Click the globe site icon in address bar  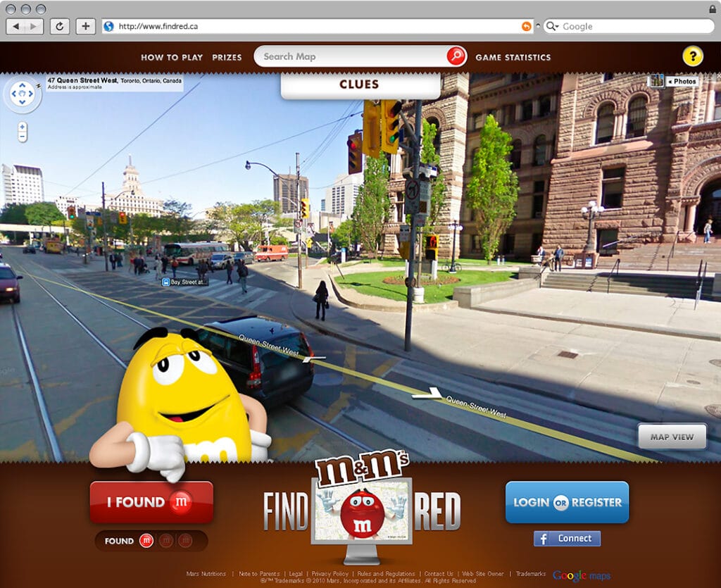click(x=108, y=26)
